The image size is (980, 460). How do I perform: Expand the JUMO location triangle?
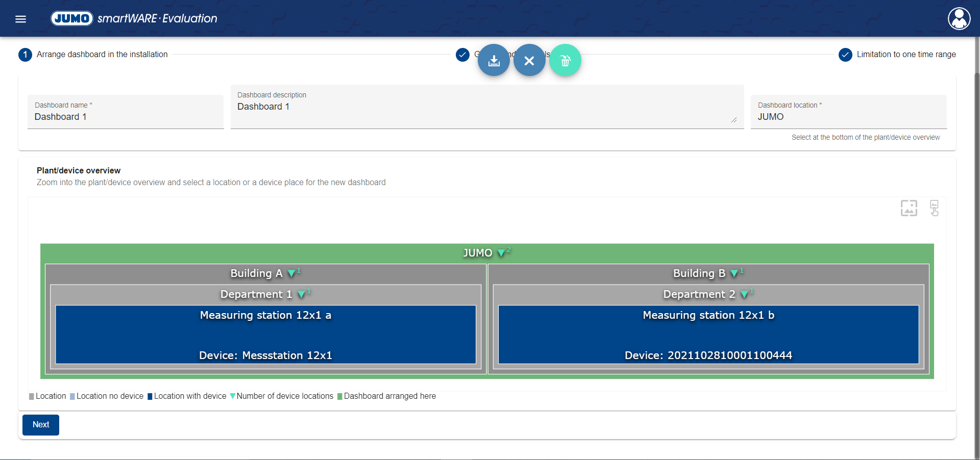(x=501, y=253)
